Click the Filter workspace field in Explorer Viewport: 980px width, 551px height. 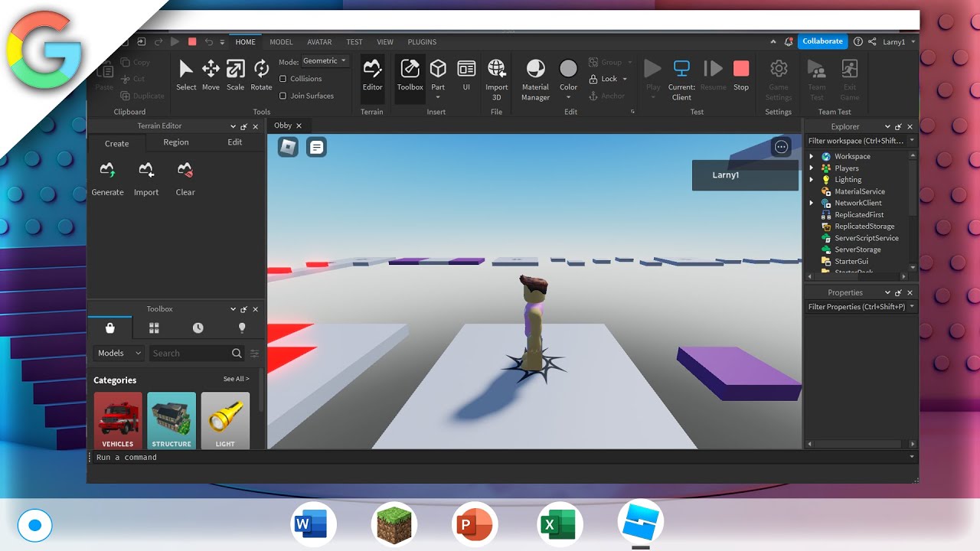coord(860,141)
